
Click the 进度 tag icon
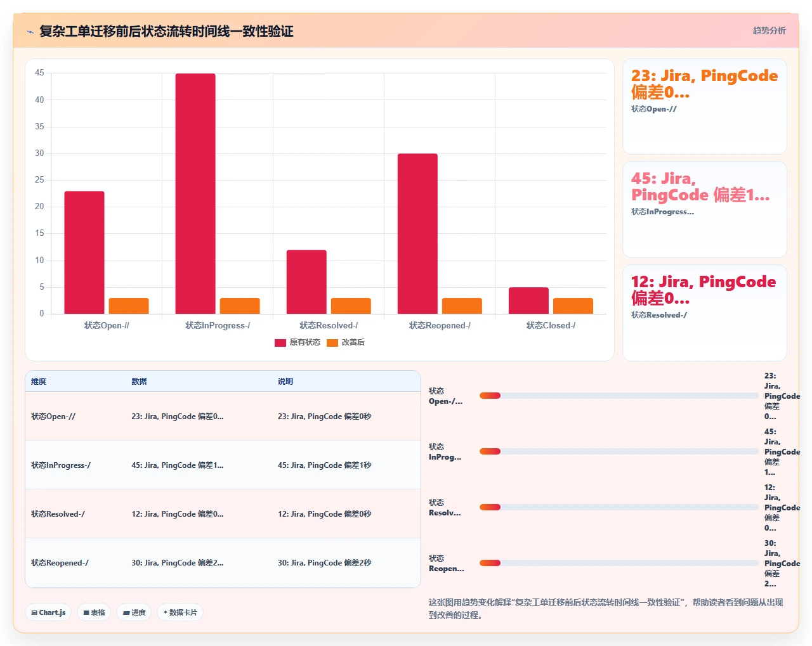click(126, 612)
